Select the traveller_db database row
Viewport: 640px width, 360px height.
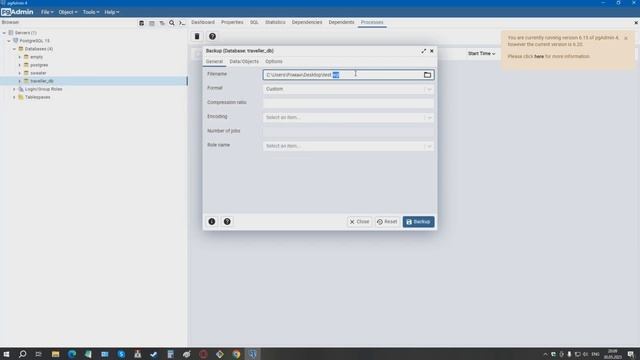point(94,81)
